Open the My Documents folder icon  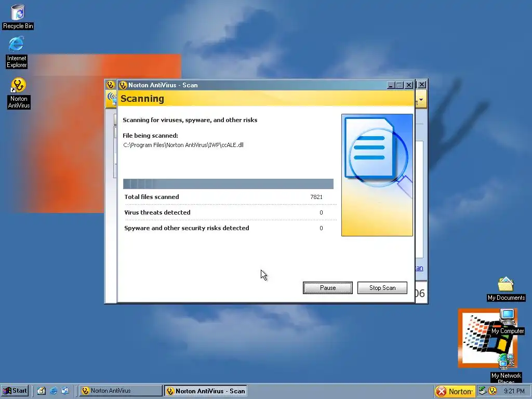506,289
